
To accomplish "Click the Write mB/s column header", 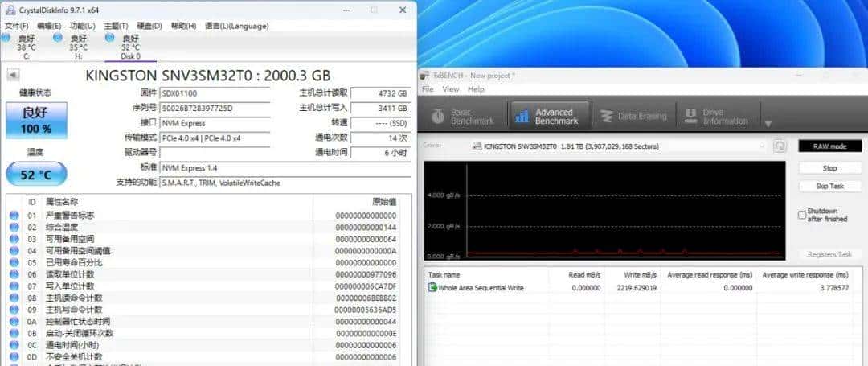I will tap(640, 274).
